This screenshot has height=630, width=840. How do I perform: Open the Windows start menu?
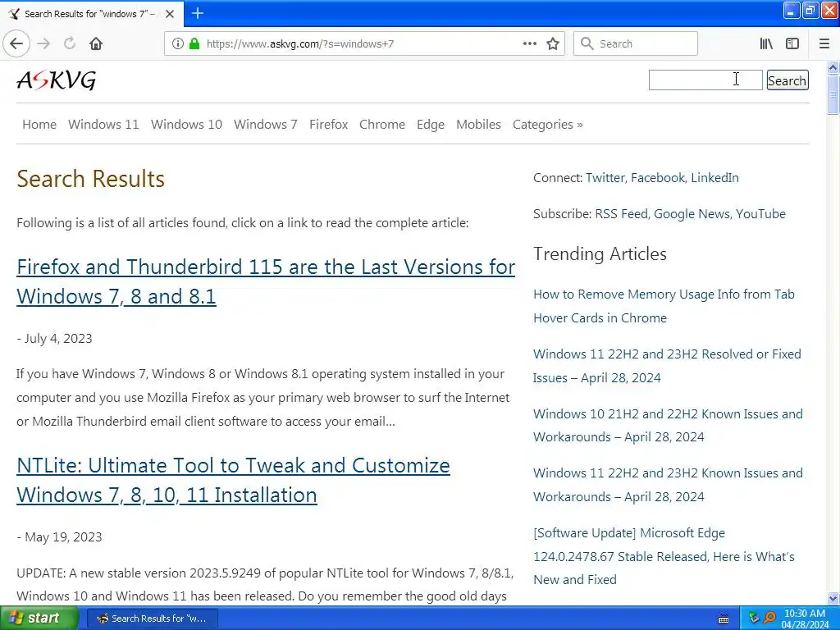point(39,619)
